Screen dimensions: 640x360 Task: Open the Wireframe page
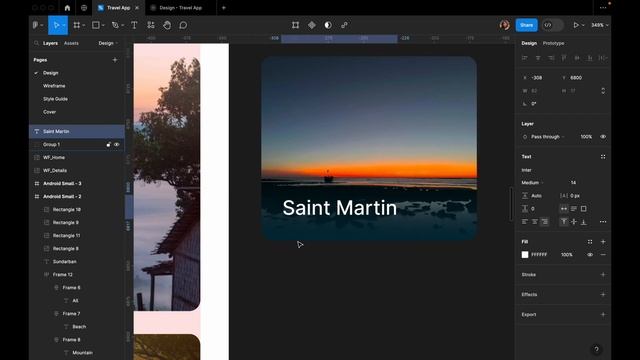click(54, 86)
